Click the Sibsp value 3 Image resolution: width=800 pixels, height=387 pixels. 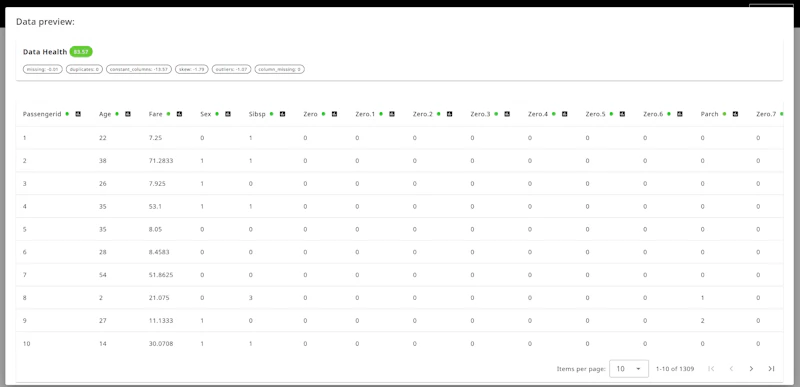point(251,298)
